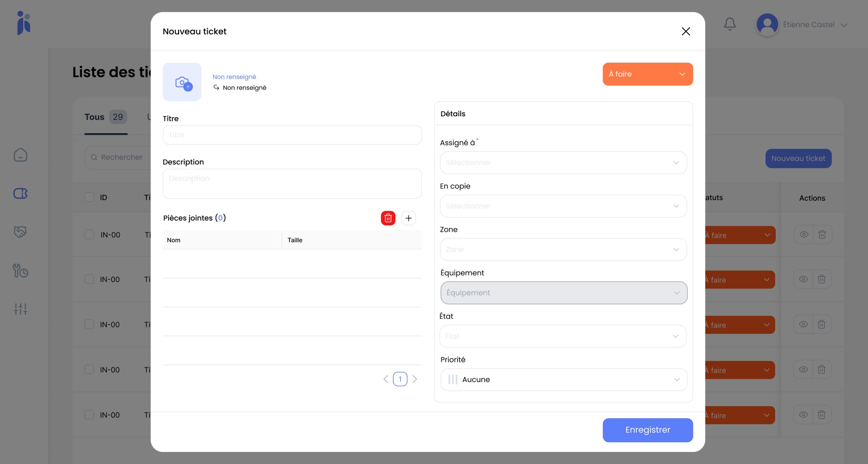The width and height of the screenshot is (868, 464).
Task: Open the Priorité Aucune dropdown
Action: pyautogui.click(x=564, y=380)
